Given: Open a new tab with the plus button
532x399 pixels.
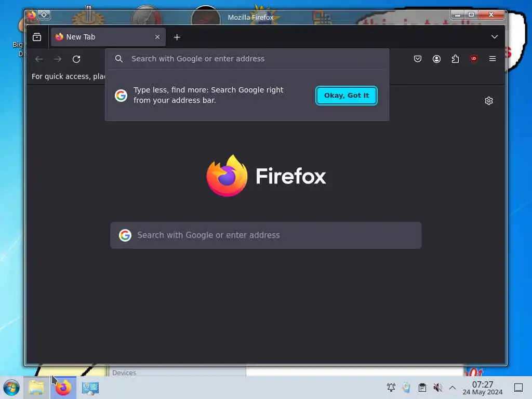Looking at the screenshot, I should [x=177, y=37].
